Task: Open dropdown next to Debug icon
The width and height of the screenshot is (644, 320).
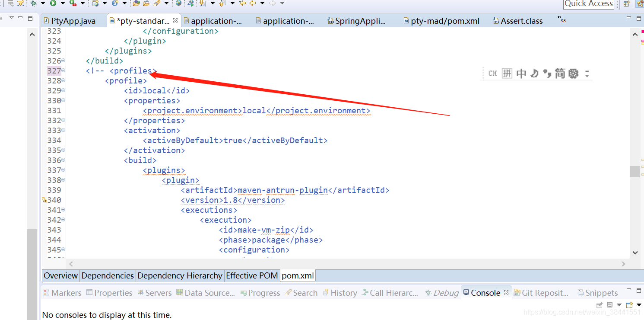Action: (43, 3)
